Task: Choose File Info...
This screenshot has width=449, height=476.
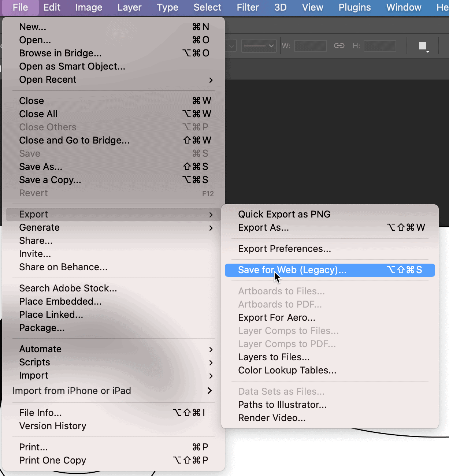Action: click(x=114, y=413)
